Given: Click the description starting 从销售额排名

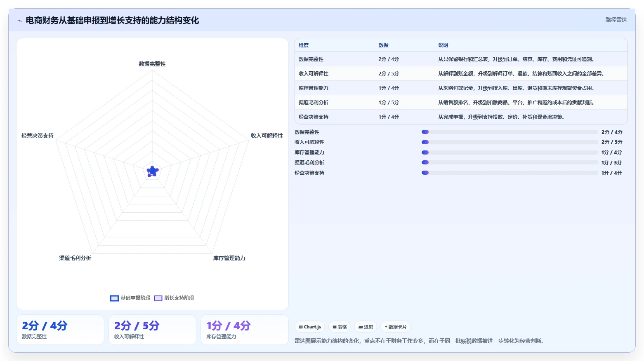Looking at the screenshot, I should coord(517,103).
